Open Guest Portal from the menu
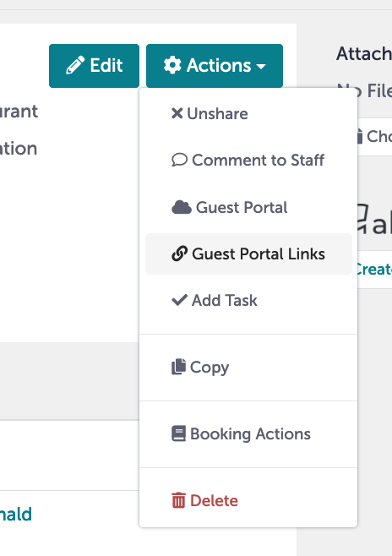Image resolution: width=392 pixels, height=556 pixels. coord(248,207)
